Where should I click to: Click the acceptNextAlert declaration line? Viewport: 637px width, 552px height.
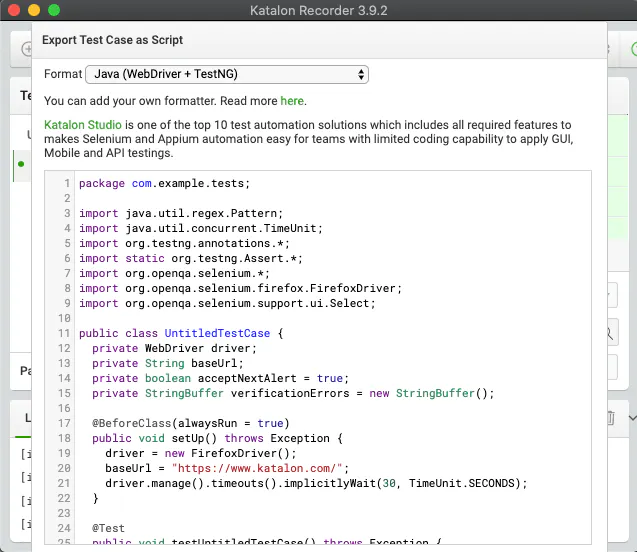pyautogui.click(x=221, y=379)
